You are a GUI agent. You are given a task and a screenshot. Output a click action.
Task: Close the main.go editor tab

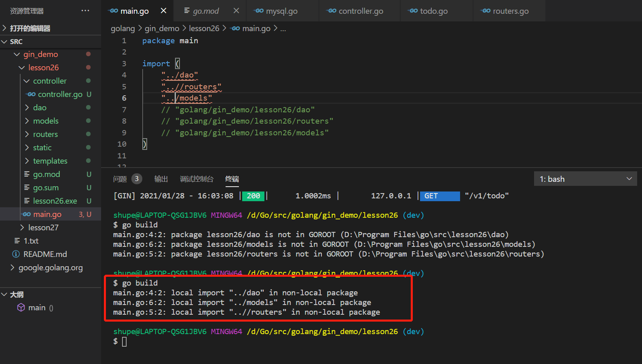tap(163, 11)
